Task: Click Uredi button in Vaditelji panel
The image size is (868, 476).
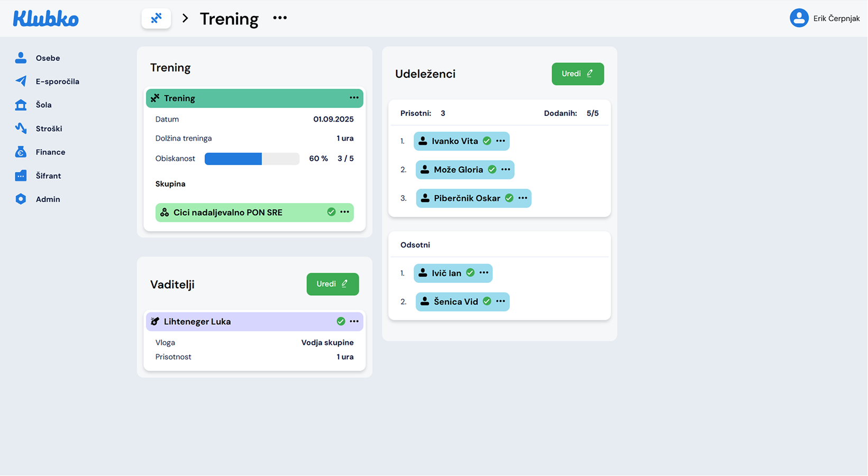Action: tap(332, 284)
